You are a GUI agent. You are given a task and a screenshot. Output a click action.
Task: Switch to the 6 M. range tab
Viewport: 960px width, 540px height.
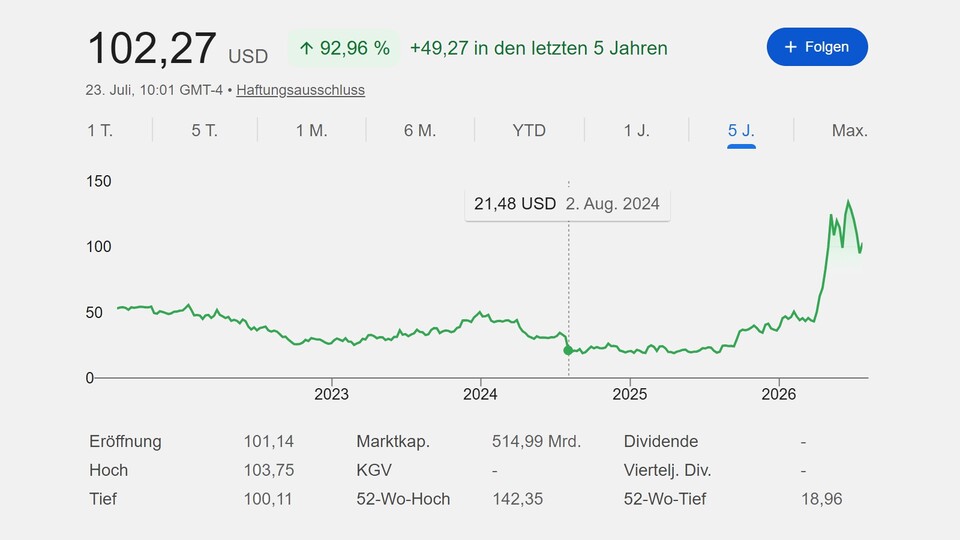[420, 130]
